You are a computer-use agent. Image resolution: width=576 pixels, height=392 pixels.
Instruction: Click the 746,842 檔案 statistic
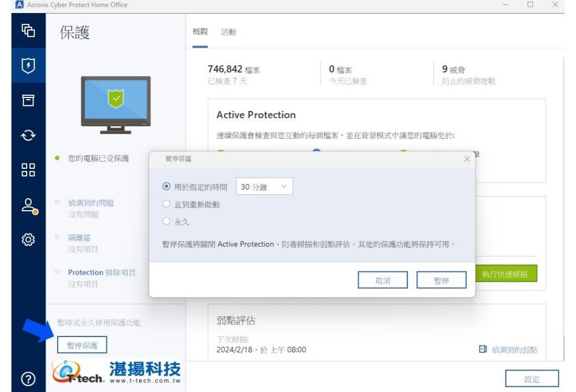234,70
